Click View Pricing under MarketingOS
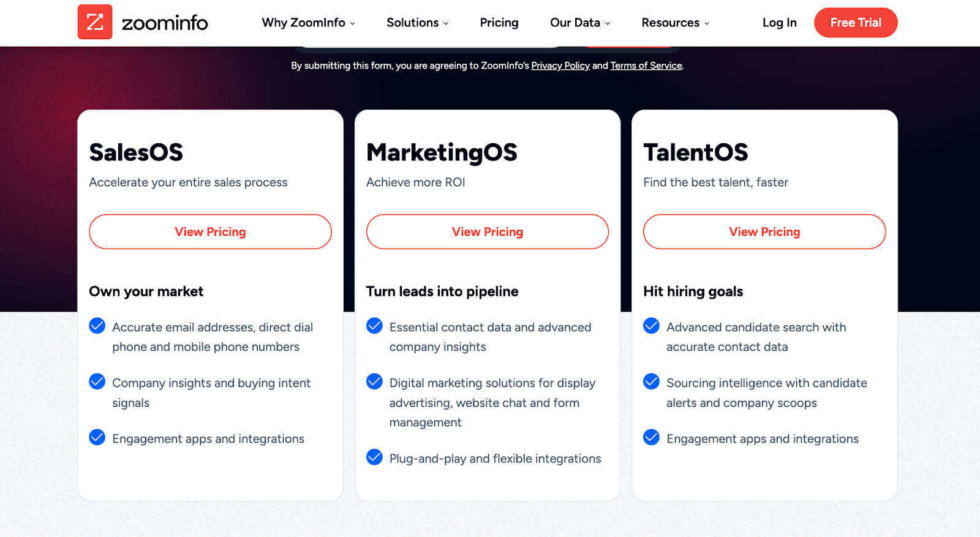Image resolution: width=980 pixels, height=537 pixels. 487,231
